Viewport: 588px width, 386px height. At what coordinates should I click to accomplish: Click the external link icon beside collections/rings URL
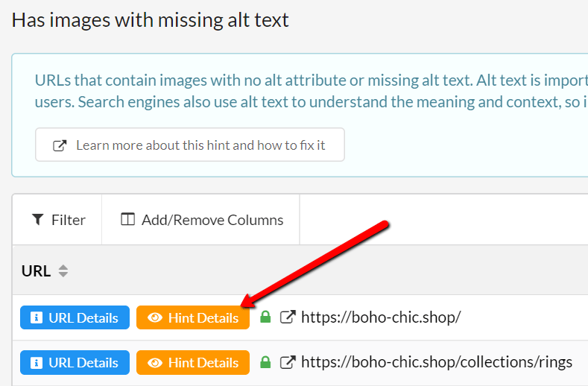click(x=288, y=362)
